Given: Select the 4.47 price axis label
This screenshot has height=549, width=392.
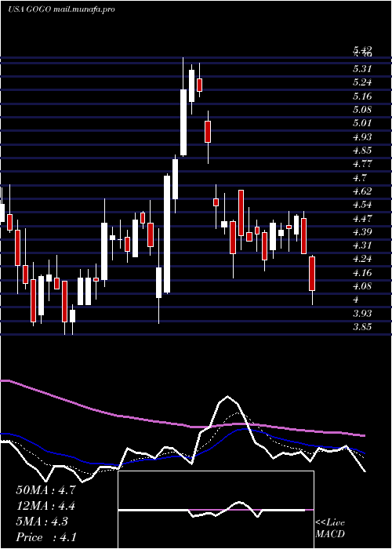Looking at the screenshot, I should 362,219.
